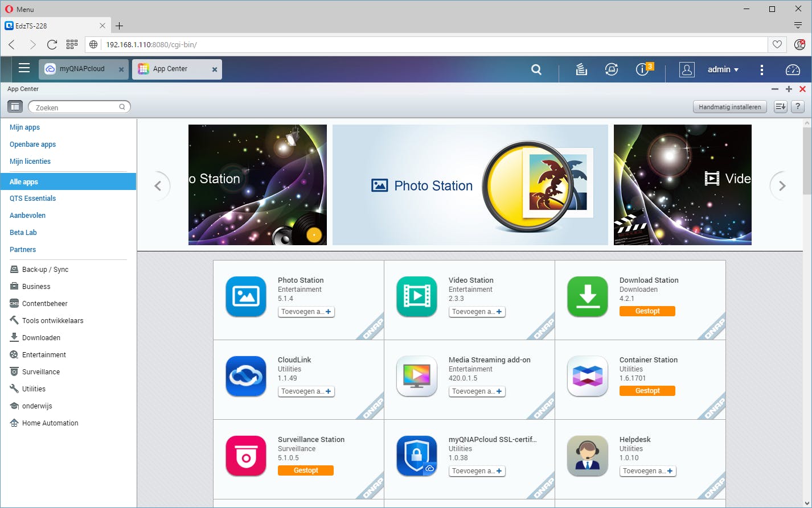Screen dimensions: 812x508
Task: Click the Media Streaming add-on icon
Action: 417,376
